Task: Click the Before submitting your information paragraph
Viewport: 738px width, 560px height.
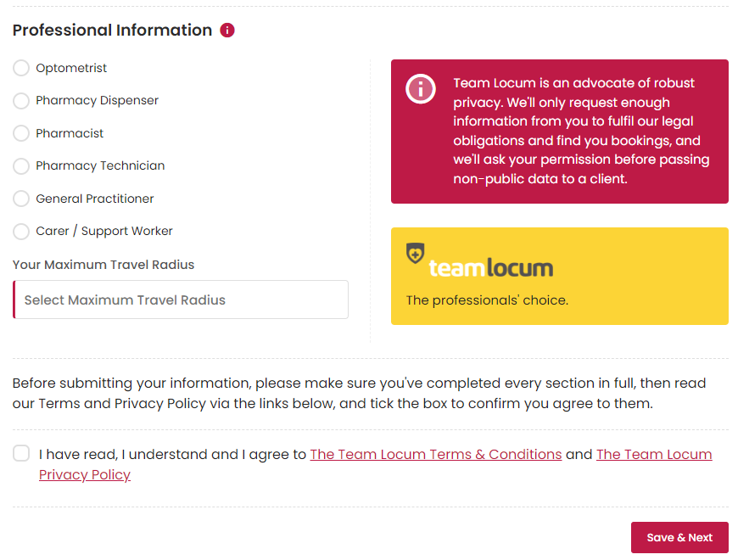Action: click(359, 394)
